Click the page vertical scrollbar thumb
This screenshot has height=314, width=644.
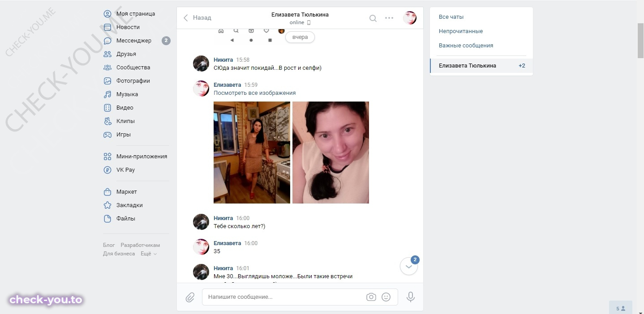[640, 40]
